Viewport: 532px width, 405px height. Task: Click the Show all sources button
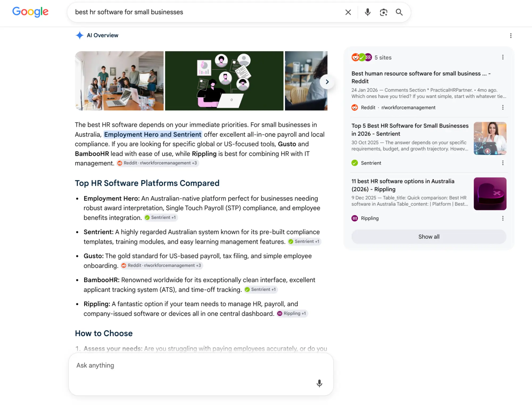[428, 237]
